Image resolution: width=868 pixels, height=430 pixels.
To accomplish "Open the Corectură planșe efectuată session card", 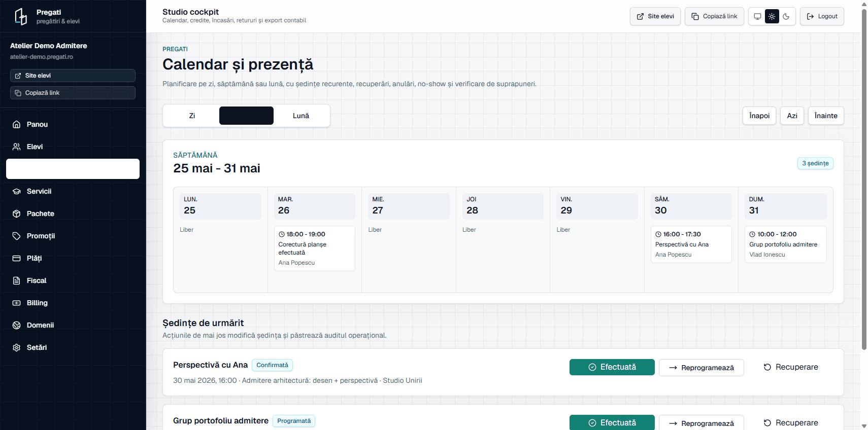I will point(315,248).
